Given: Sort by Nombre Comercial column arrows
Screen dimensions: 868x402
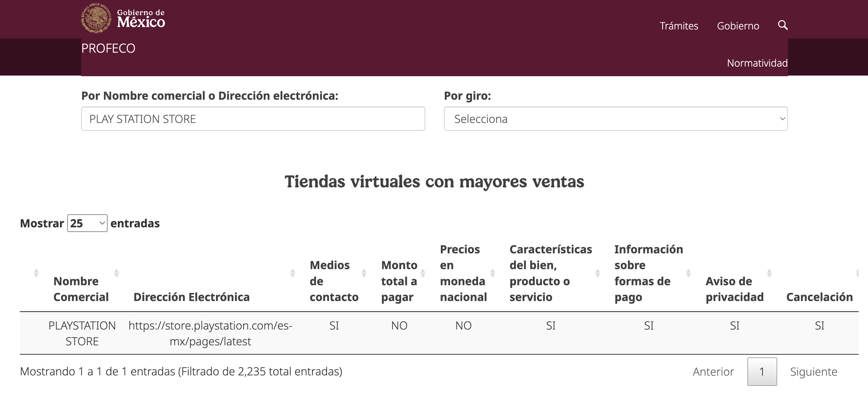Looking at the screenshot, I should (x=117, y=273).
